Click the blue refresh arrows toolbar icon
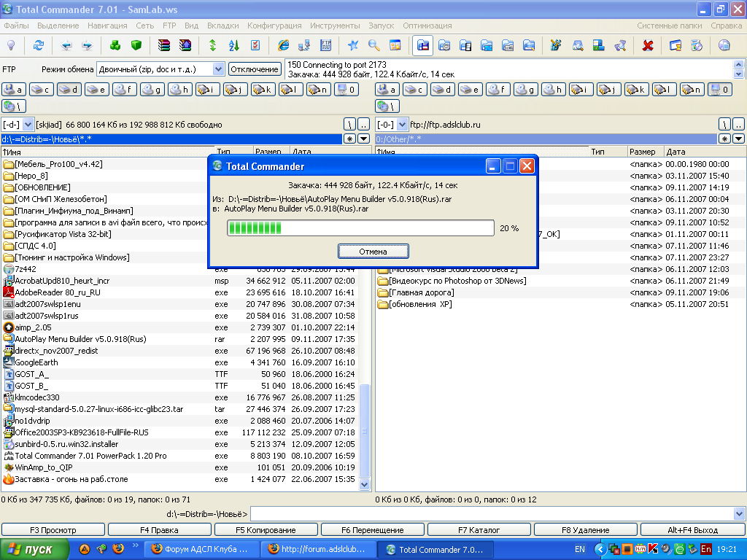This screenshot has width=747, height=560. pos(39,45)
